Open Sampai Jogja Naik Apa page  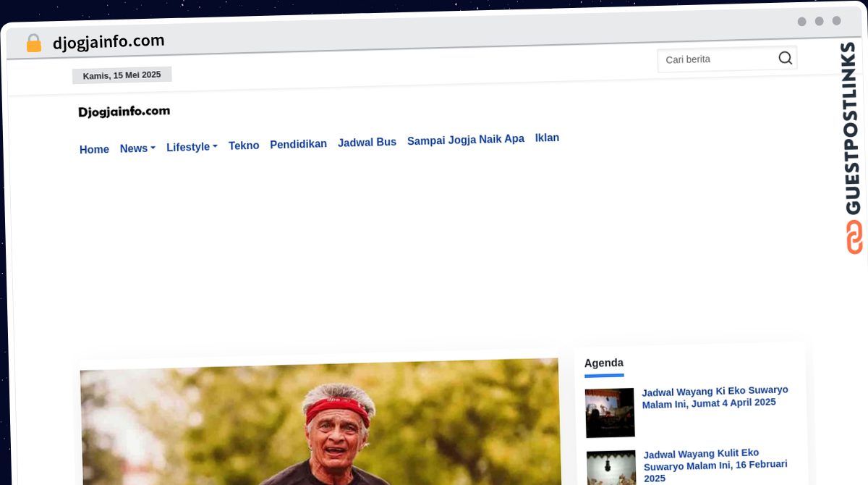tap(465, 140)
